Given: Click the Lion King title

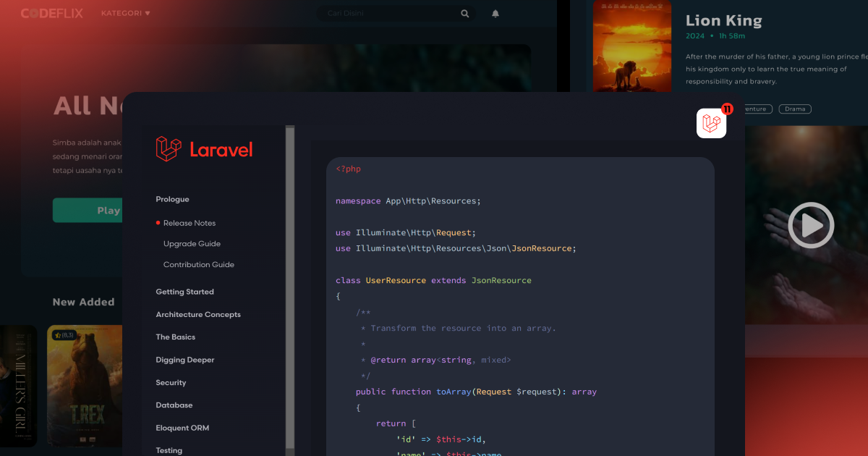Looking at the screenshot, I should [x=723, y=20].
